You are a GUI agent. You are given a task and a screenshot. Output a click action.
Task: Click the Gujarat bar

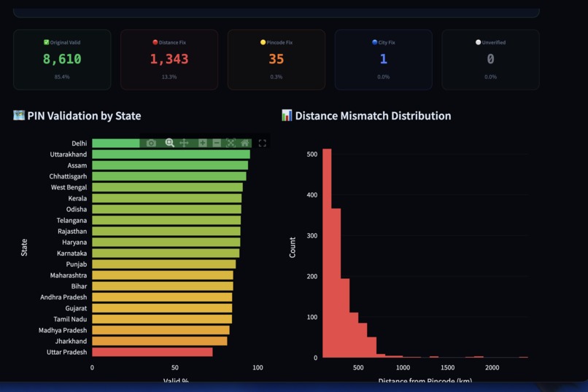point(162,308)
